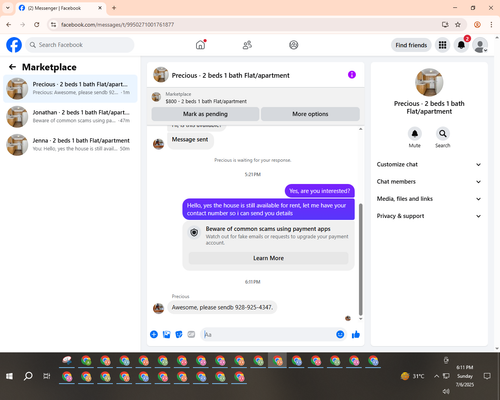The width and height of the screenshot is (500, 400).
Task: Open the purple conversation info icon
Action: 352,75
